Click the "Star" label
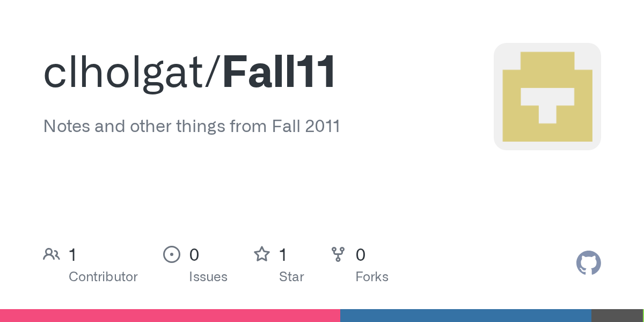The height and width of the screenshot is (322, 644). point(291,277)
